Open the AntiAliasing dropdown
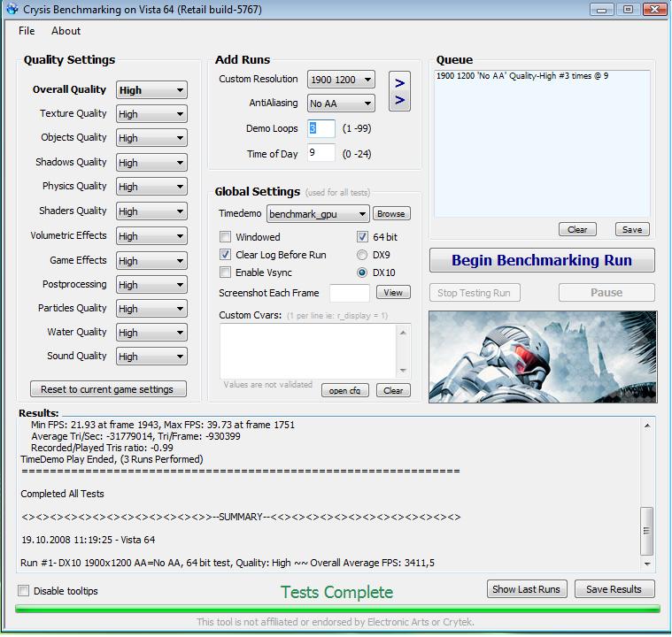Image resolution: width=672 pixels, height=637 pixels. click(341, 104)
